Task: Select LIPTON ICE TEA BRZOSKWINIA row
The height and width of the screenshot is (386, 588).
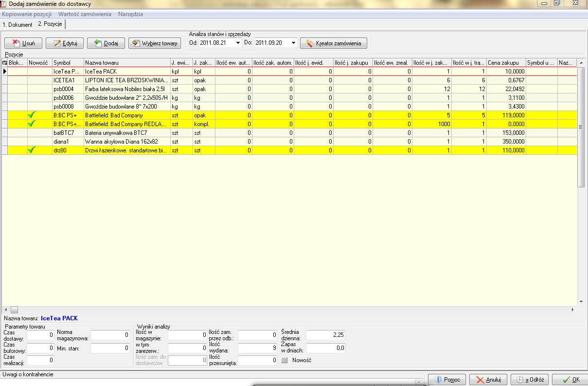Action: 289,80
